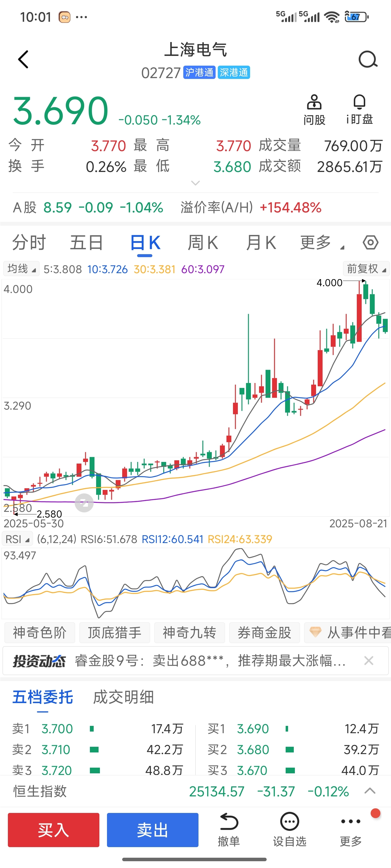The height and width of the screenshot is (868, 391).
Task: Tap the battery status icon
Action: click(x=357, y=17)
